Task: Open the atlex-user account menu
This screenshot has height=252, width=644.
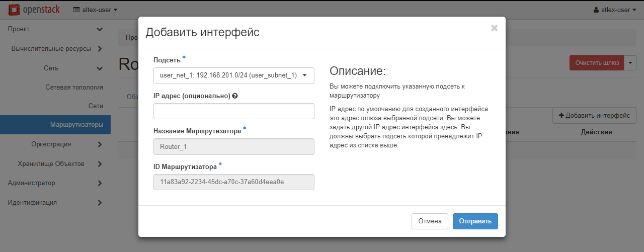Action: click(615, 10)
